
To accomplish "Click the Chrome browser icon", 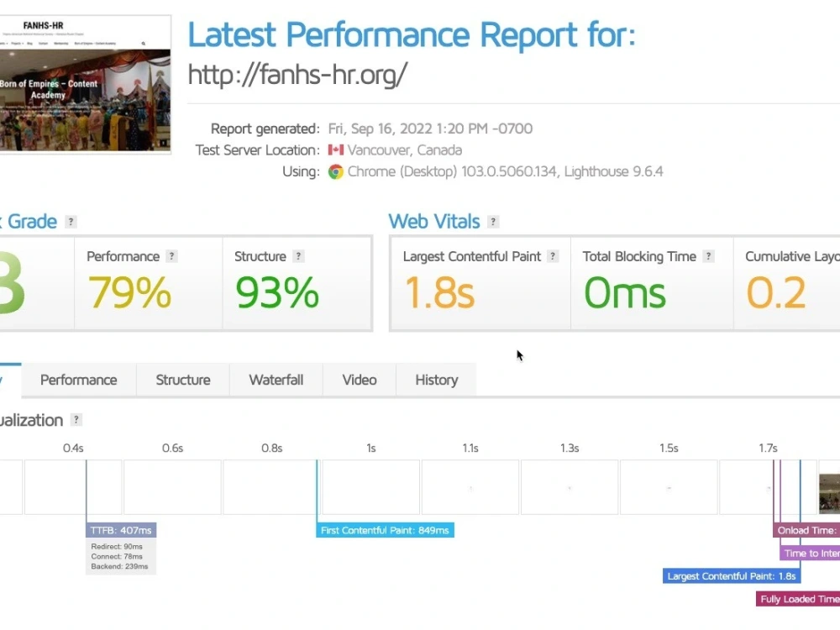I will (335, 171).
